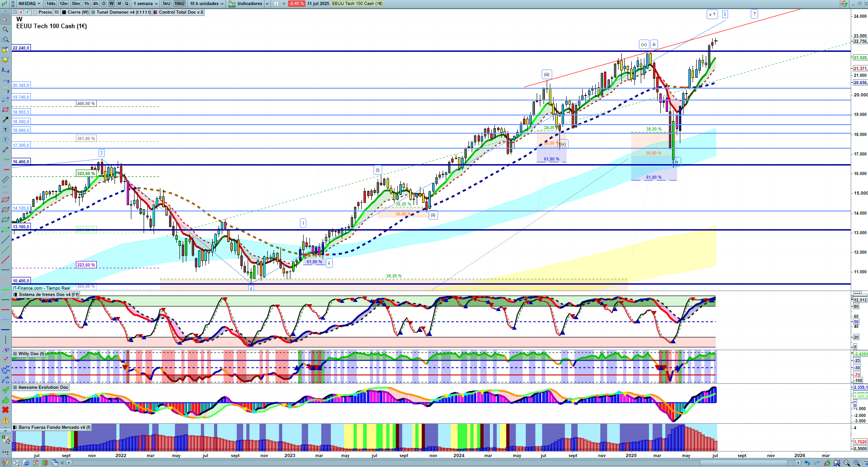This screenshot has height=467, width=868.
Task: Click the info icon next to Indicadores arrow
Action: (276, 4)
